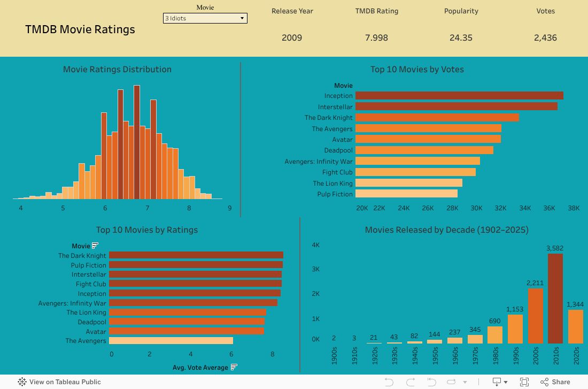Click the Share button
Screen dimensions: 588x389
coord(555,382)
